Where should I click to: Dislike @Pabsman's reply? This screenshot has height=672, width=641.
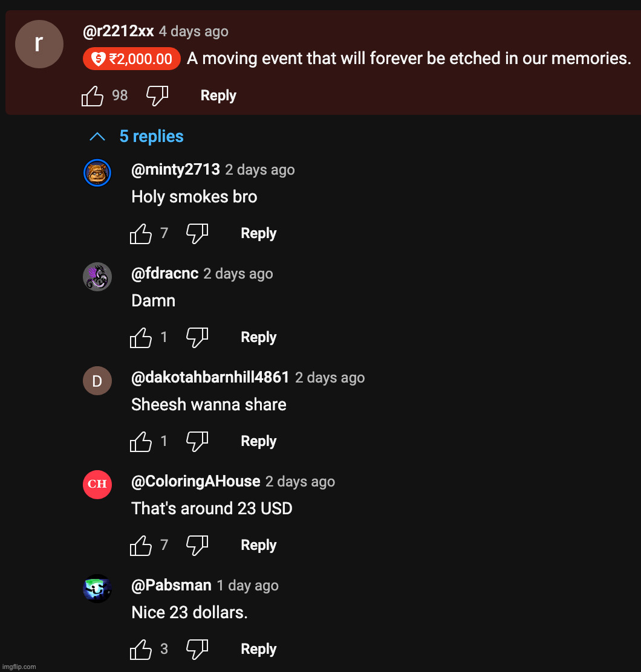(x=198, y=649)
